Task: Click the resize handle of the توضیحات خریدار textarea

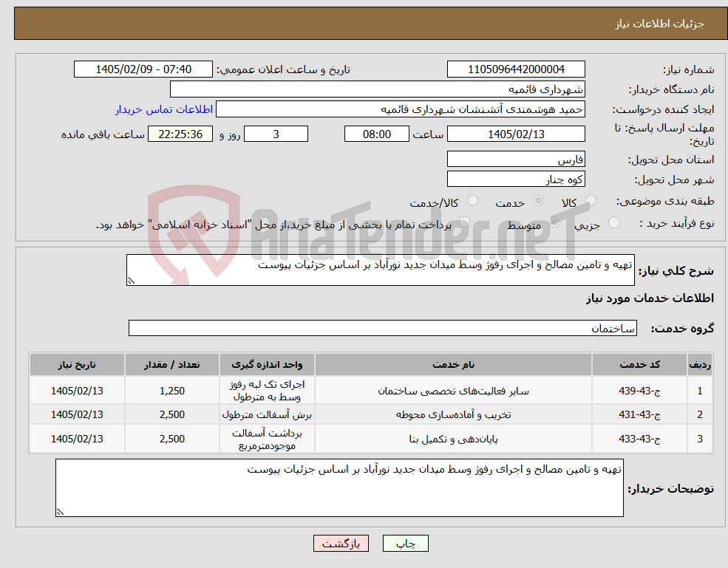Action: point(60,512)
